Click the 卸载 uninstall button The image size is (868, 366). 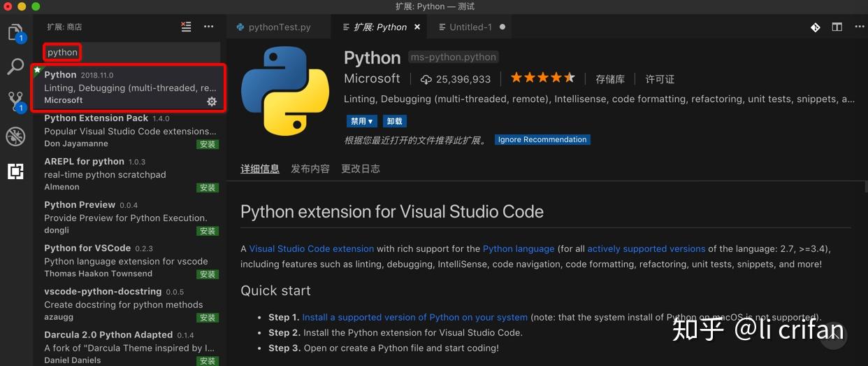394,121
